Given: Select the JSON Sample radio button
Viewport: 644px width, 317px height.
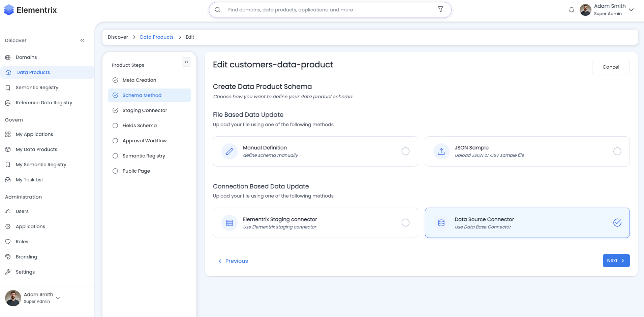Looking at the screenshot, I should (x=617, y=151).
